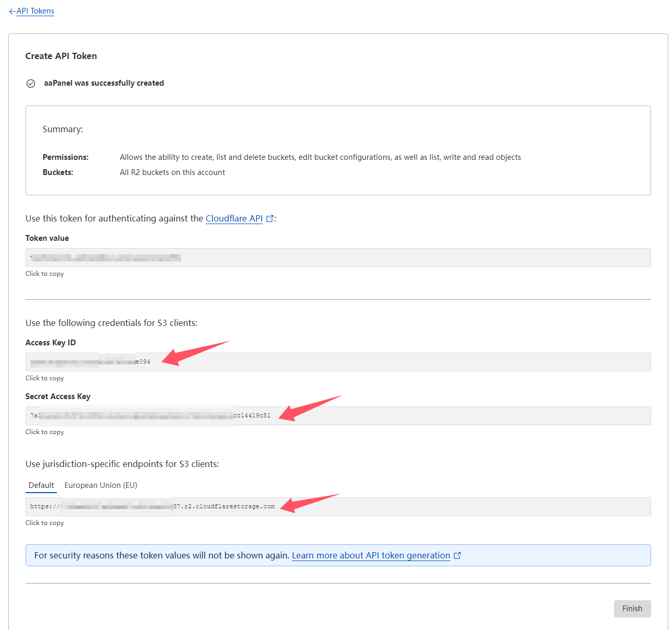Click the Summary permissions box

[x=338, y=150]
